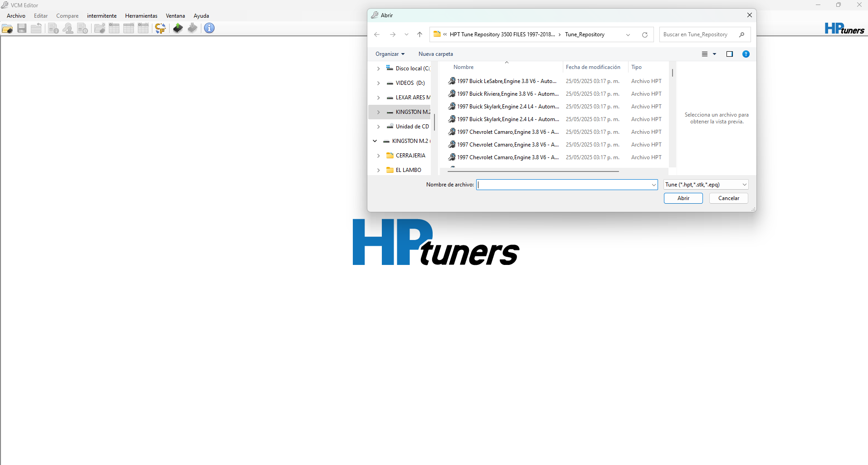The width and height of the screenshot is (868, 465).
Task: Collapse the expanded KINGSTON M.2 drive node
Action: tap(375, 141)
